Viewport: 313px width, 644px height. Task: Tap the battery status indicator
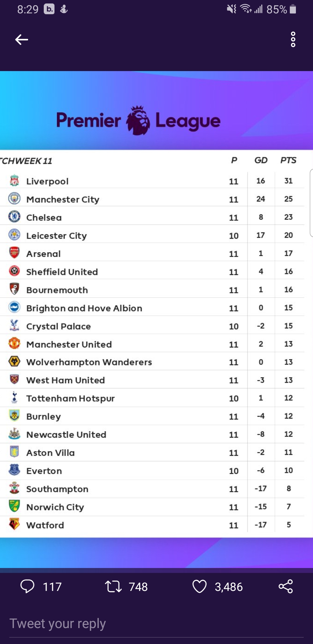[x=293, y=9]
